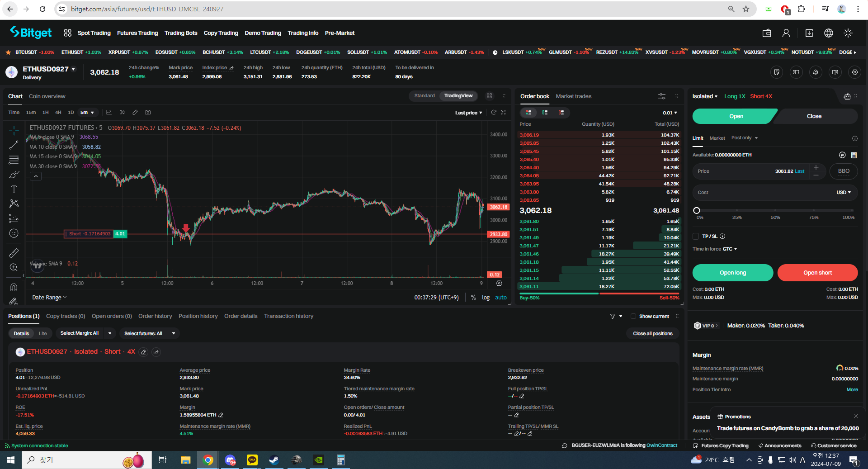
Task: Toggle percent scale on chart
Action: 473,298
